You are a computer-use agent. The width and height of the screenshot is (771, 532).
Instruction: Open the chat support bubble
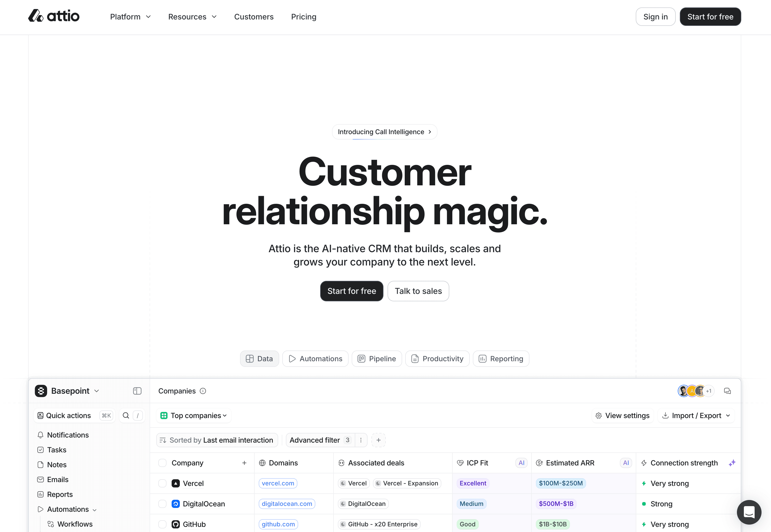tap(749, 512)
